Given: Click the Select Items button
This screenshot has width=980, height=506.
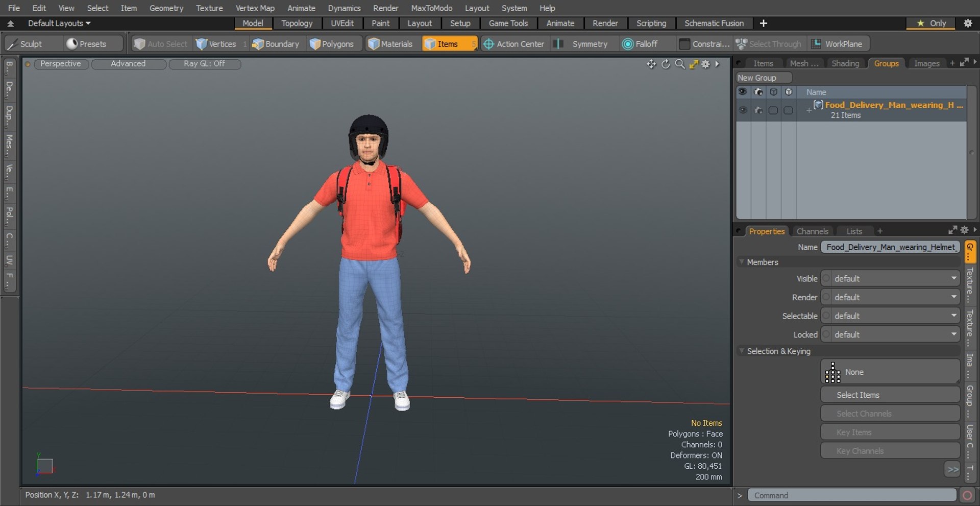Looking at the screenshot, I should tap(890, 395).
